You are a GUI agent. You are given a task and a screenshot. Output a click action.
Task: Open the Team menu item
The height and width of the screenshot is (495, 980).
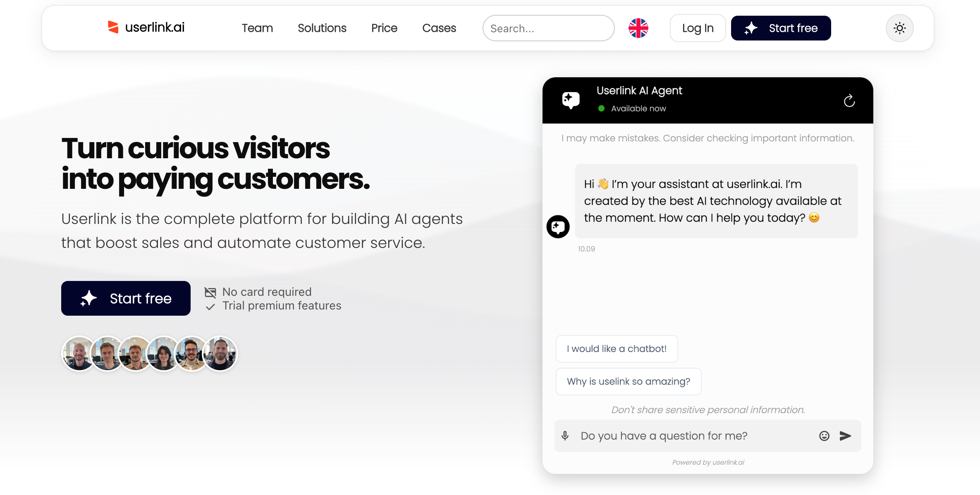[257, 28]
